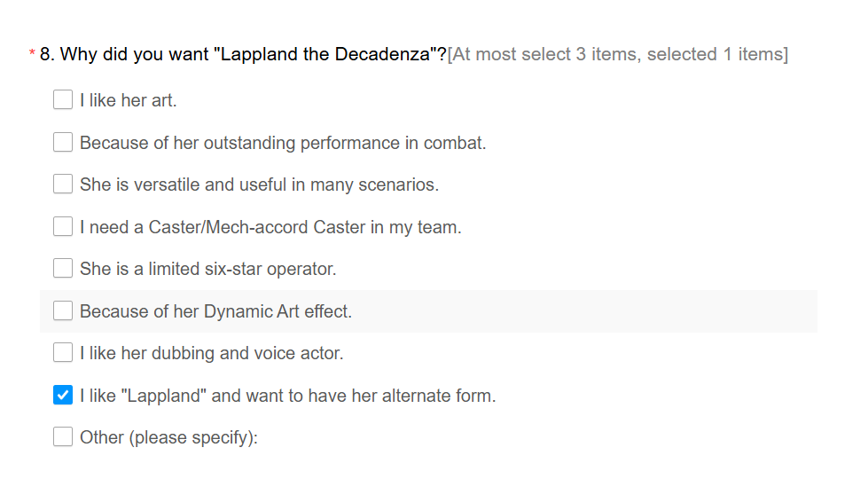Tick 'Because of her outstanding performance in combat' box

[63, 142]
